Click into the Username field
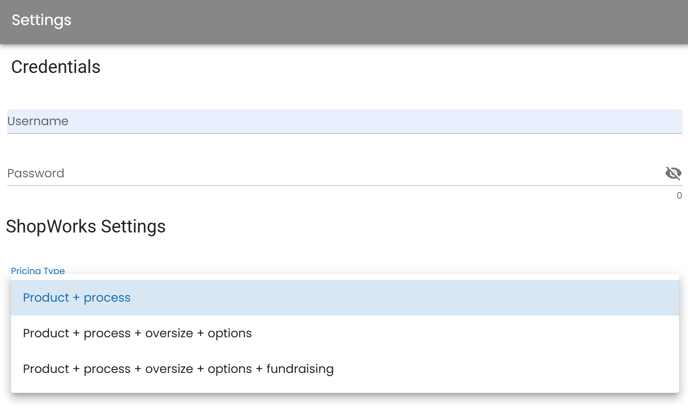688x406 pixels. click(344, 121)
